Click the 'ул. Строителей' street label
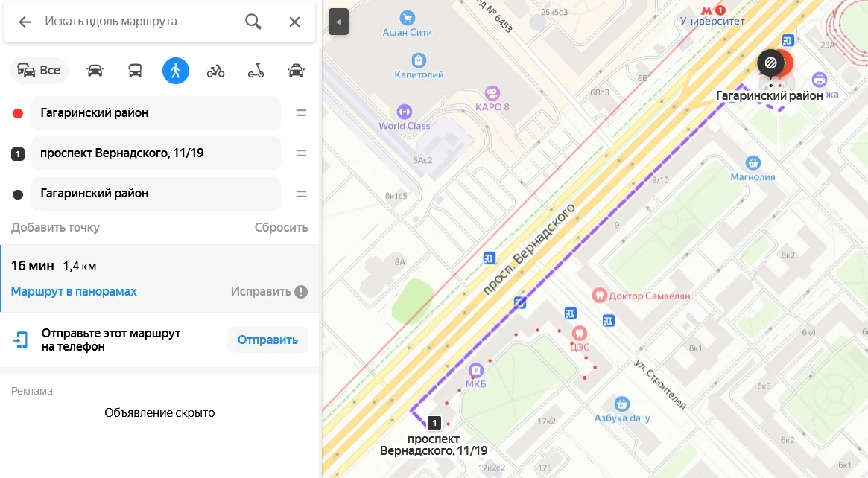The height and width of the screenshot is (478, 868). pos(660,384)
